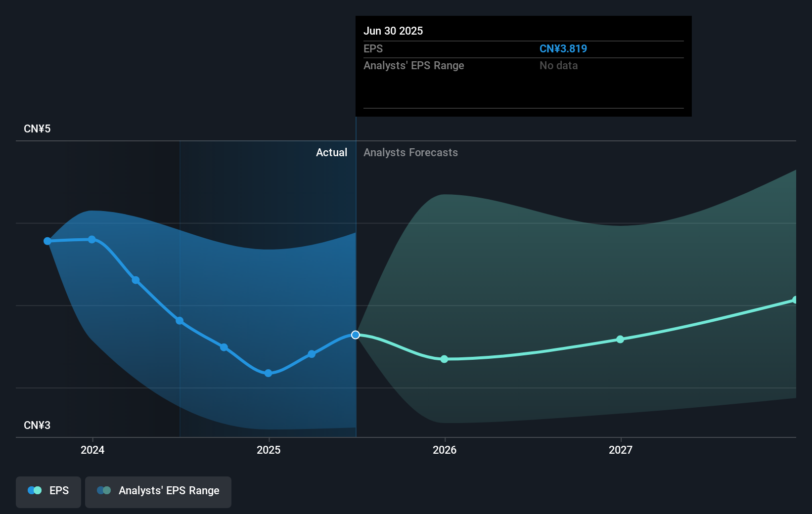Click the 2027 x-axis label
The image size is (812, 514).
(x=621, y=450)
